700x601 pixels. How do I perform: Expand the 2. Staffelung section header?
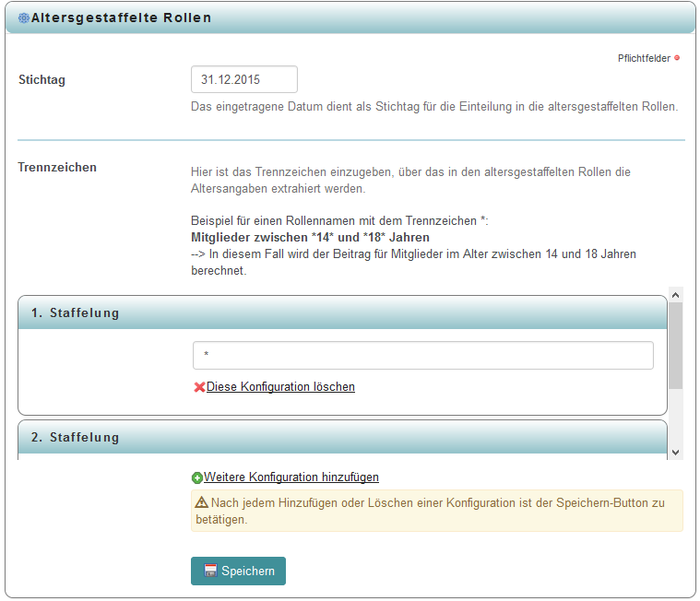point(341,437)
